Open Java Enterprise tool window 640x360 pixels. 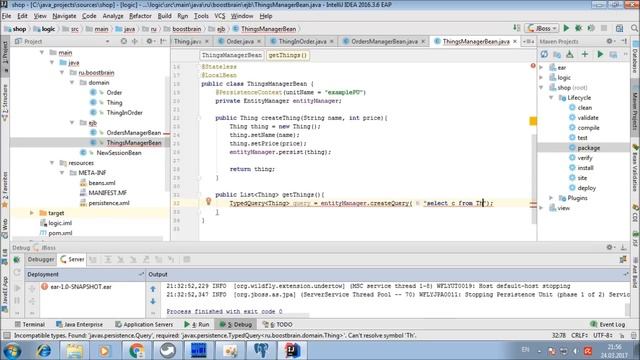(x=79, y=324)
